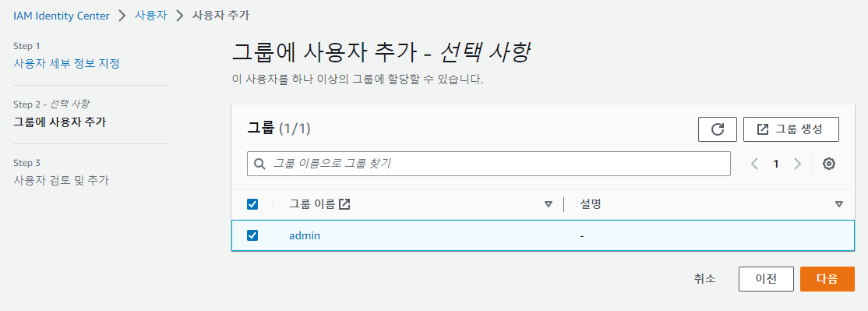Screen dimensions: 868x311
Task: Select 그룹에 사용자 추가 step
Action: [60, 122]
